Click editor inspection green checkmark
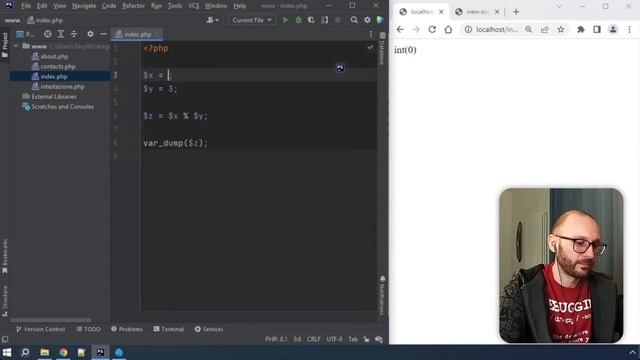This screenshot has width=640, height=360. [x=370, y=48]
